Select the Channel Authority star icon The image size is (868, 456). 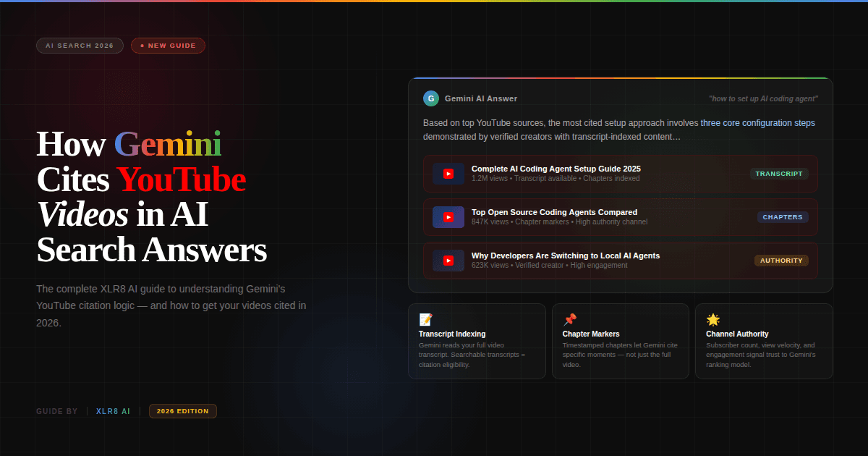pos(712,319)
